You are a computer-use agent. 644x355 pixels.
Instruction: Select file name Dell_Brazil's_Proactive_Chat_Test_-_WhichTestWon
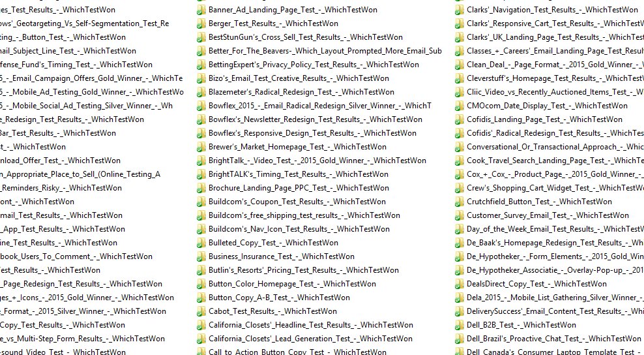tap(553, 339)
